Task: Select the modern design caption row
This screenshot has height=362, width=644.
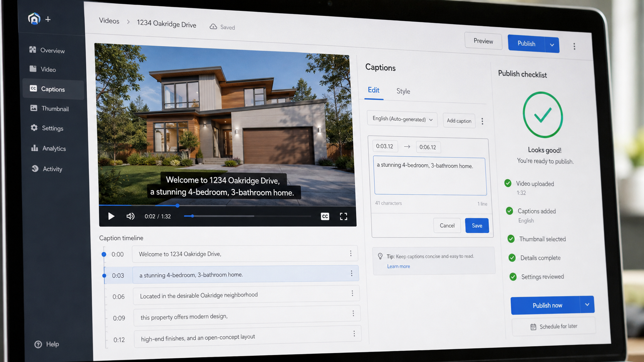Action: point(247,316)
